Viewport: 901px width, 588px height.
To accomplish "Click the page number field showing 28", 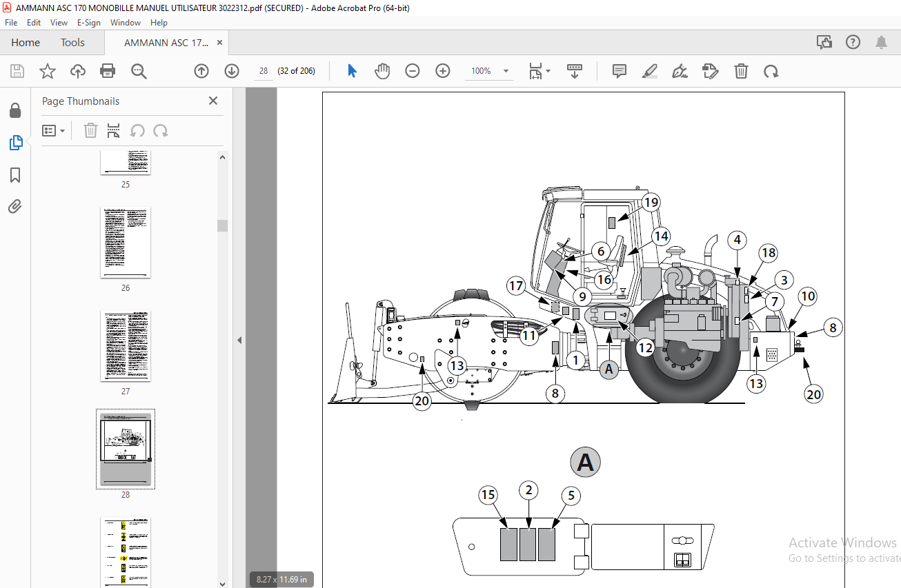I will coord(264,71).
